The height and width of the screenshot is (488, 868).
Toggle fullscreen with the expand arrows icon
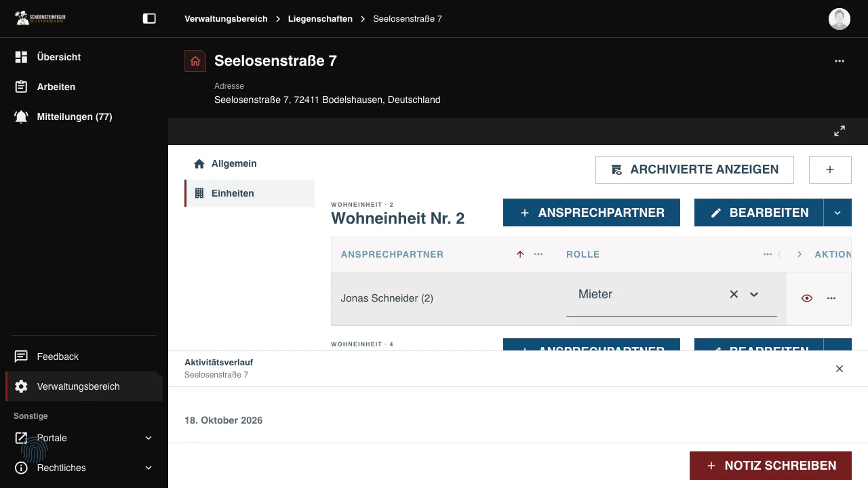pyautogui.click(x=840, y=131)
